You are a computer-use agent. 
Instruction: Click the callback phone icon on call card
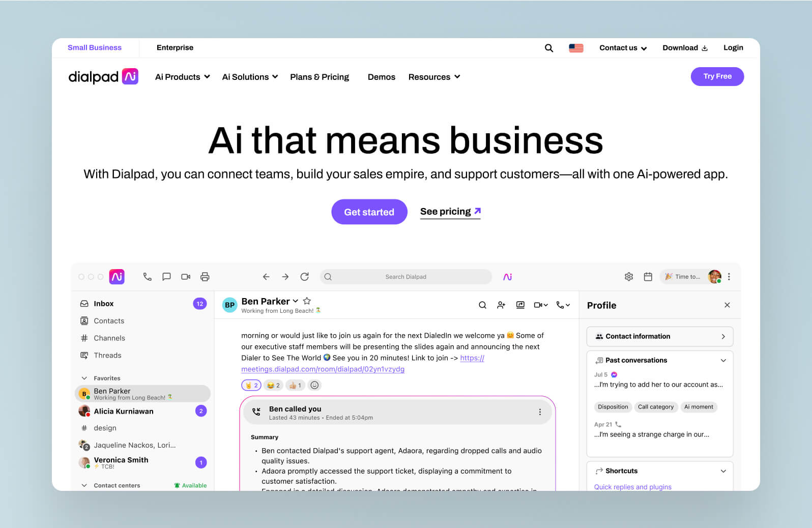[x=256, y=412]
